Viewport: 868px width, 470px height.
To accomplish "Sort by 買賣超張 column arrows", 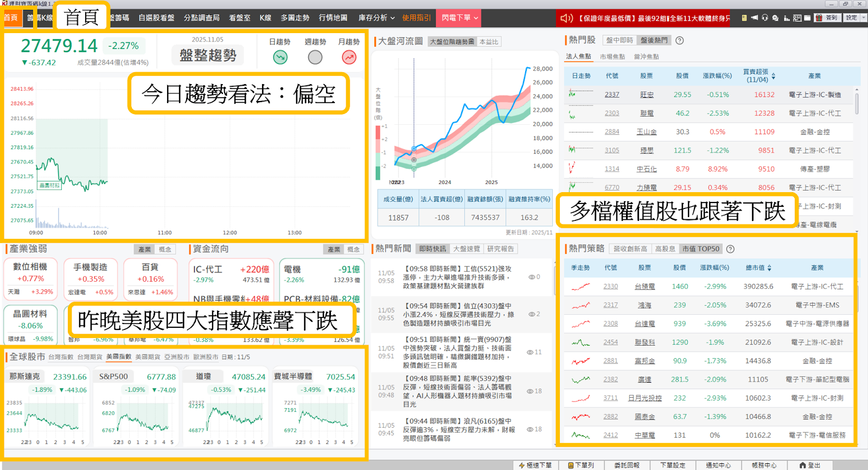I will pyautogui.click(x=774, y=76).
